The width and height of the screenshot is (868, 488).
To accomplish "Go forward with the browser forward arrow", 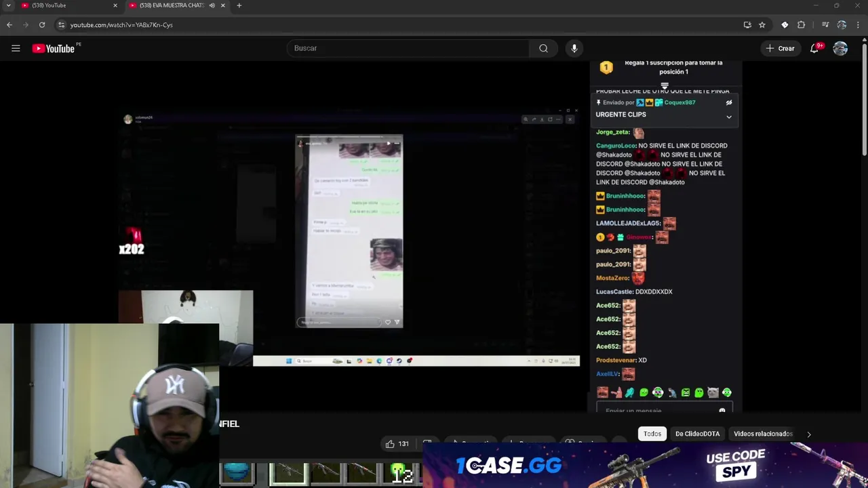I will tap(26, 25).
